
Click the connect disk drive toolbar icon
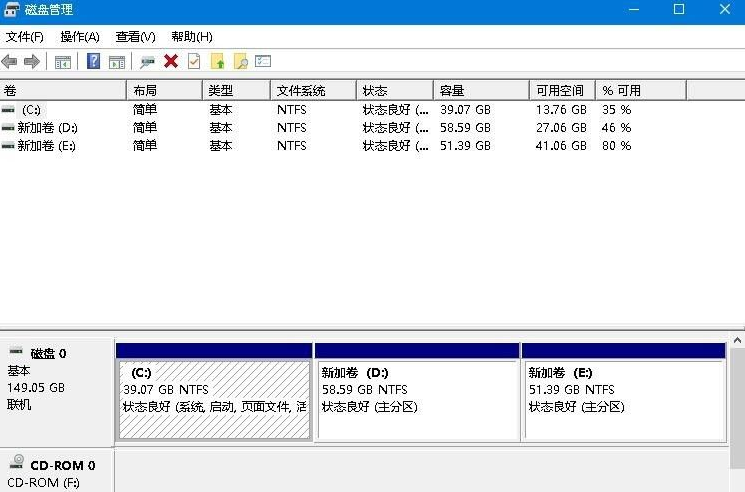coord(147,62)
